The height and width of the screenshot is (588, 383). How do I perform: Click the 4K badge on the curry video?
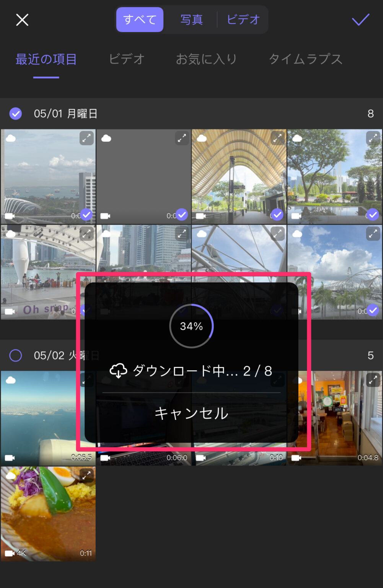pos(22,553)
